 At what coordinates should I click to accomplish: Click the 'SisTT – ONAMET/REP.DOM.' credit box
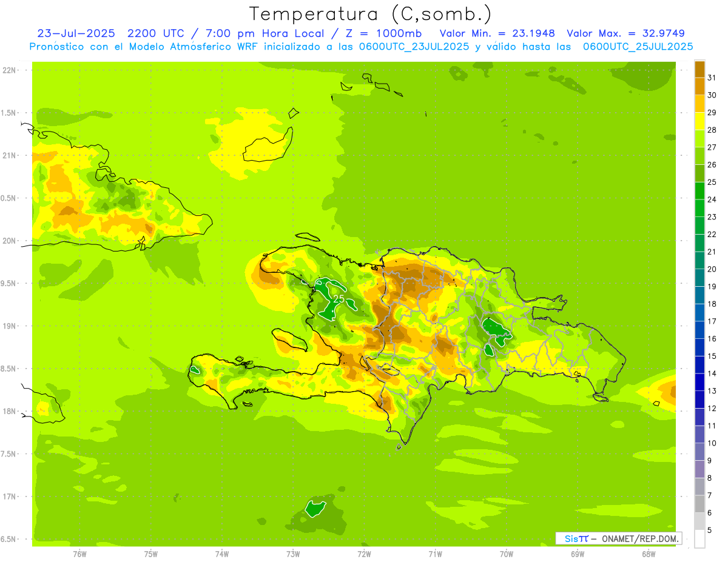tap(619, 538)
